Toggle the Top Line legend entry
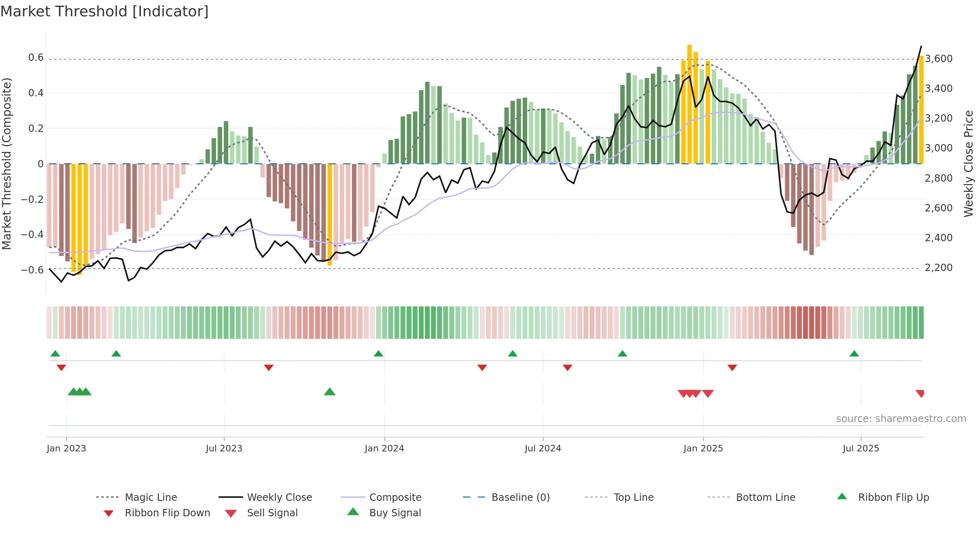The image size is (980, 551). pyautogui.click(x=619, y=497)
